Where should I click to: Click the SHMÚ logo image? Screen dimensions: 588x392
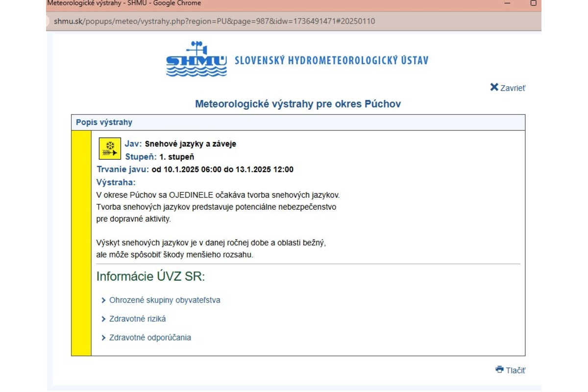[196, 59]
